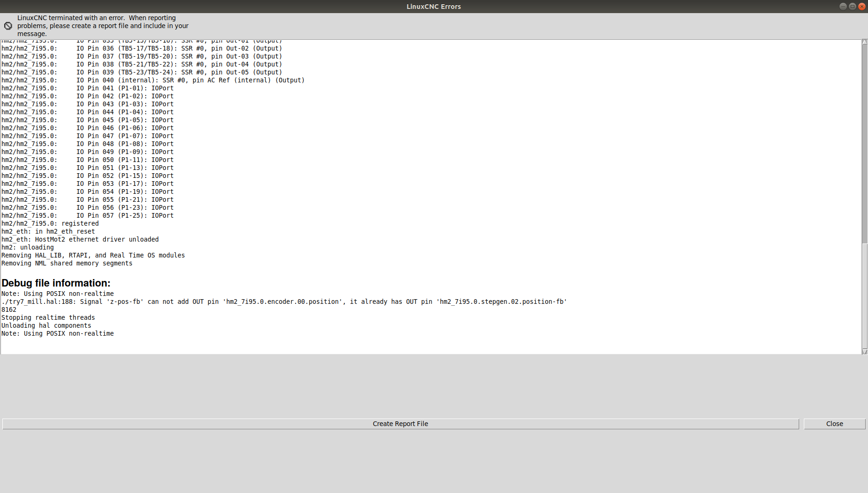Click 'hm2_eth: in hm2_eth_reset' line
Image resolution: width=868 pixels, height=493 pixels.
tap(48, 231)
